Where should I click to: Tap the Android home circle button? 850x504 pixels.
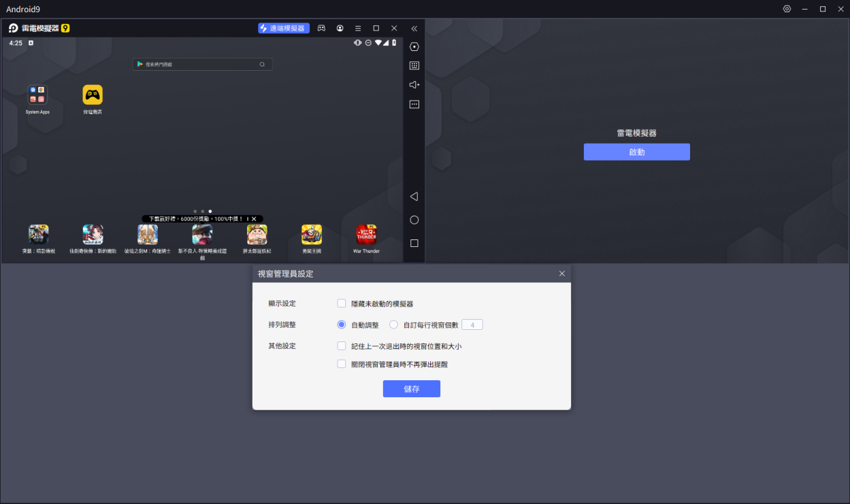[x=414, y=220]
